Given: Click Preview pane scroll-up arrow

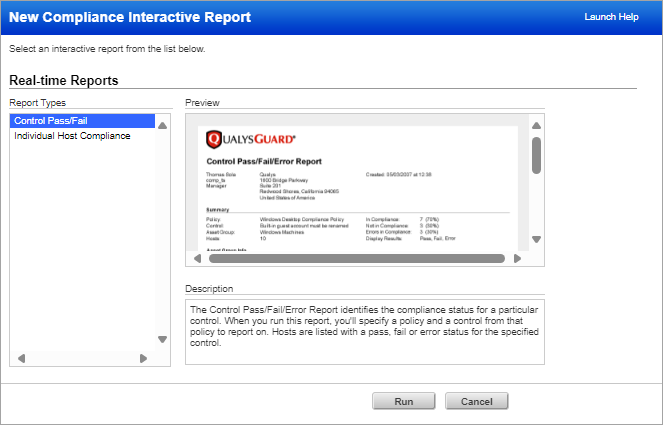Looking at the screenshot, I should click(x=537, y=126).
